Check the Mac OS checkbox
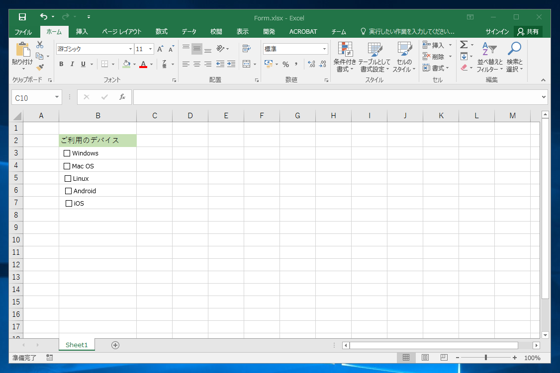This screenshot has height=373, width=560. (x=66, y=166)
